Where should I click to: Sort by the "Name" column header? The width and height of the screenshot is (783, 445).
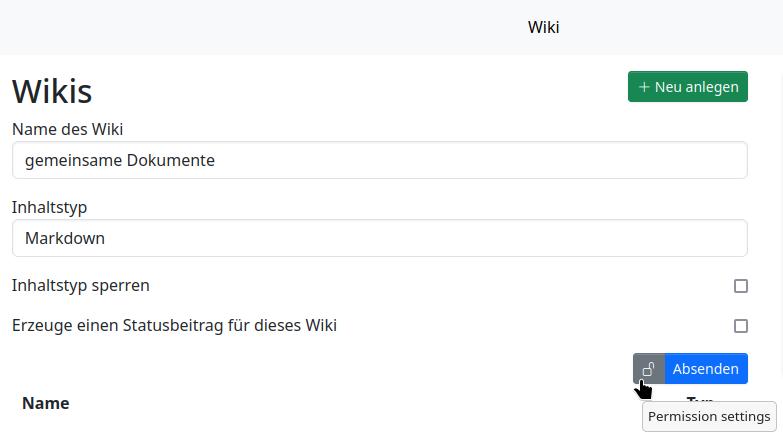[46, 403]
